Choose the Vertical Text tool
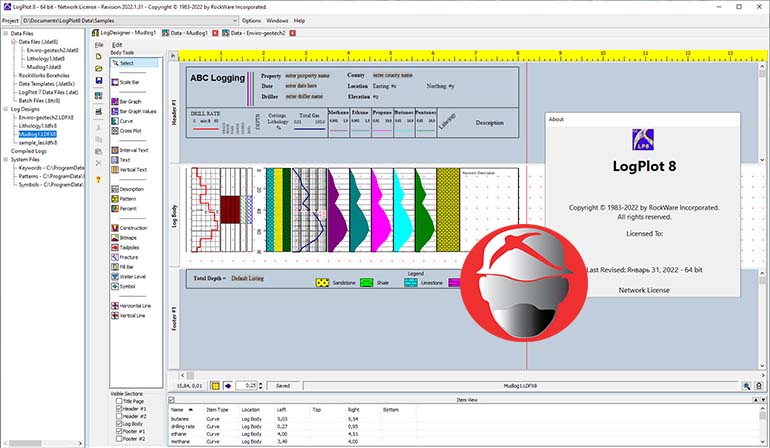This screenshot has width=770, height=448. (129, 169)
